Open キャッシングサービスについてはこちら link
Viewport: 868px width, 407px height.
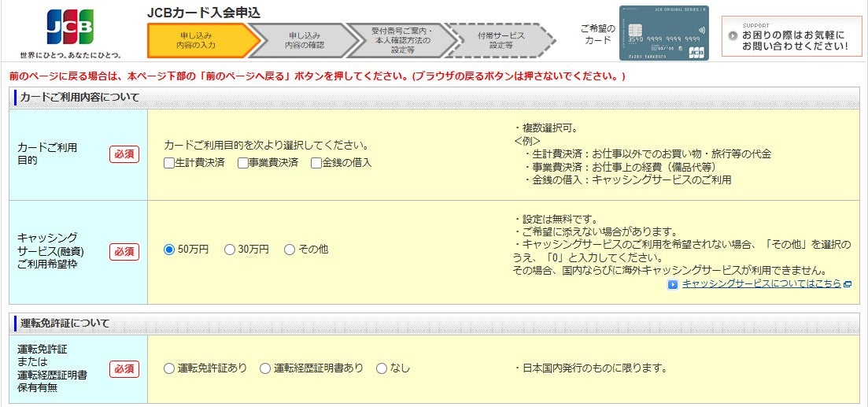[761, 284]
